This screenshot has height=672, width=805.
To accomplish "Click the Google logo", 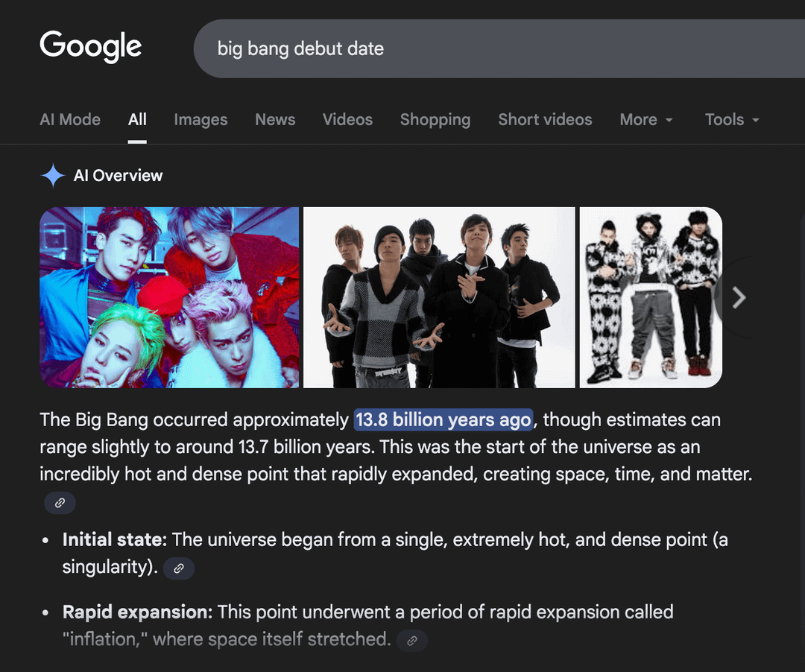I will pyautogui.click(x=90, y=47).
